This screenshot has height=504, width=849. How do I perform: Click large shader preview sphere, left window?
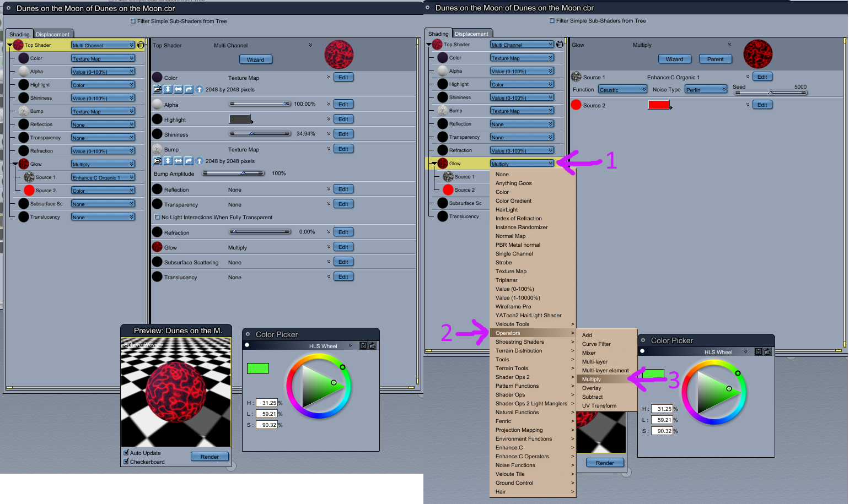pos(339,55)
